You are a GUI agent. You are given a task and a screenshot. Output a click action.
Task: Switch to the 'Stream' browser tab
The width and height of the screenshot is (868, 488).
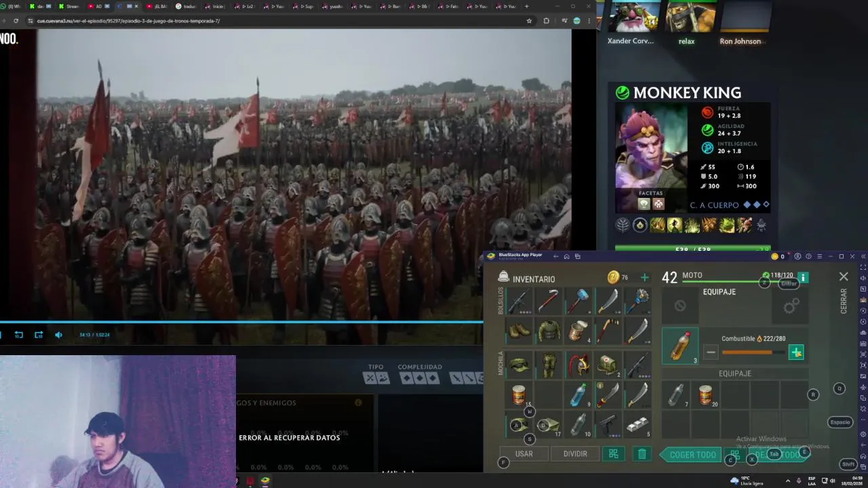[x=70, y=6]
